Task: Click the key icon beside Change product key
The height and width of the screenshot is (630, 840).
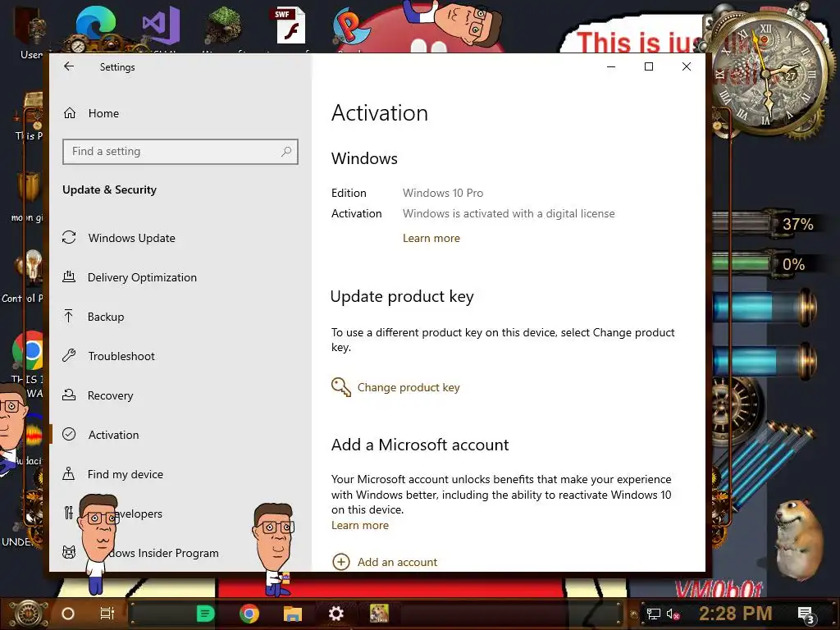Action: (340, 387)
